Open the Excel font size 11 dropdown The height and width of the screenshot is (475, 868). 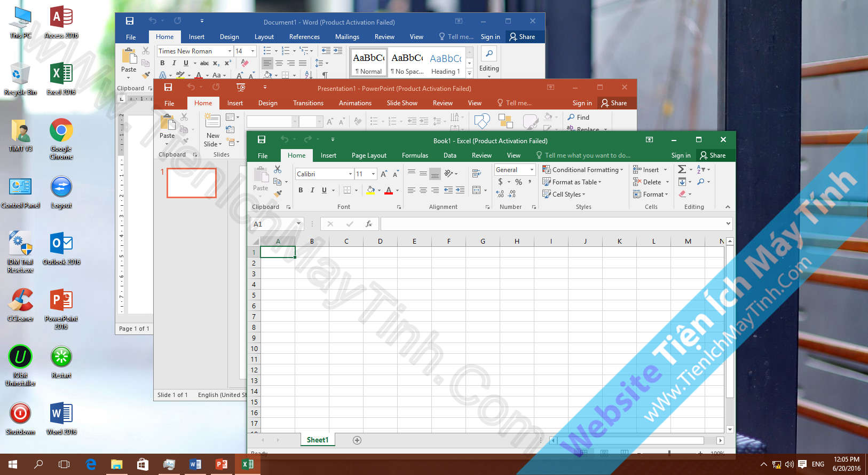pyautogui.click(x=373, y=174)
